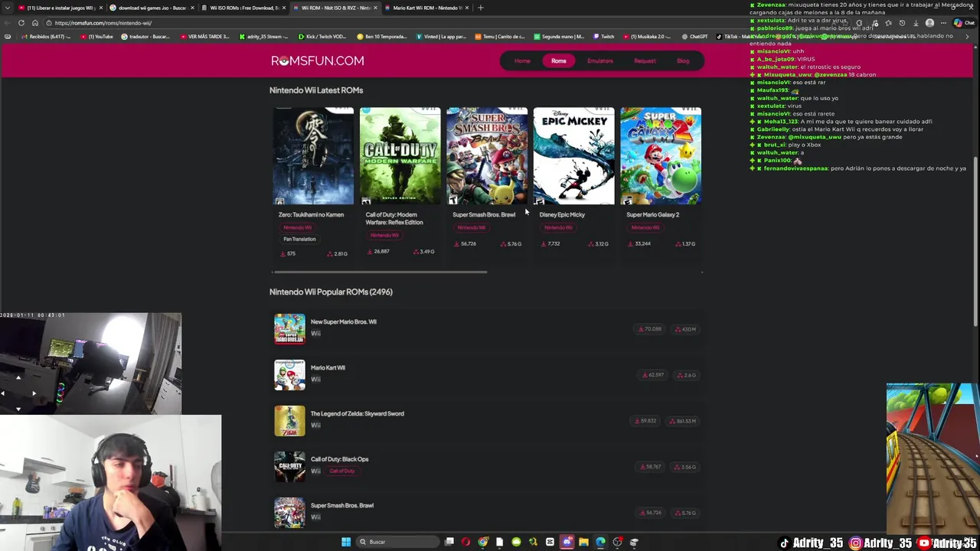Image resolution: width=980 pixels, height=551 pixels.
Task: Click the browser address bar URL
Action: (x=103, y=23)
